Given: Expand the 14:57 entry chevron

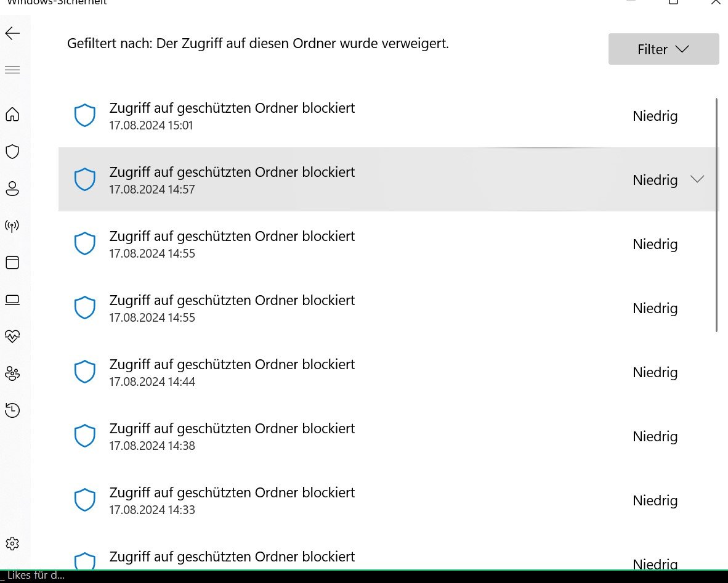Looking at the screenshot, I should [x=697, y=179].
